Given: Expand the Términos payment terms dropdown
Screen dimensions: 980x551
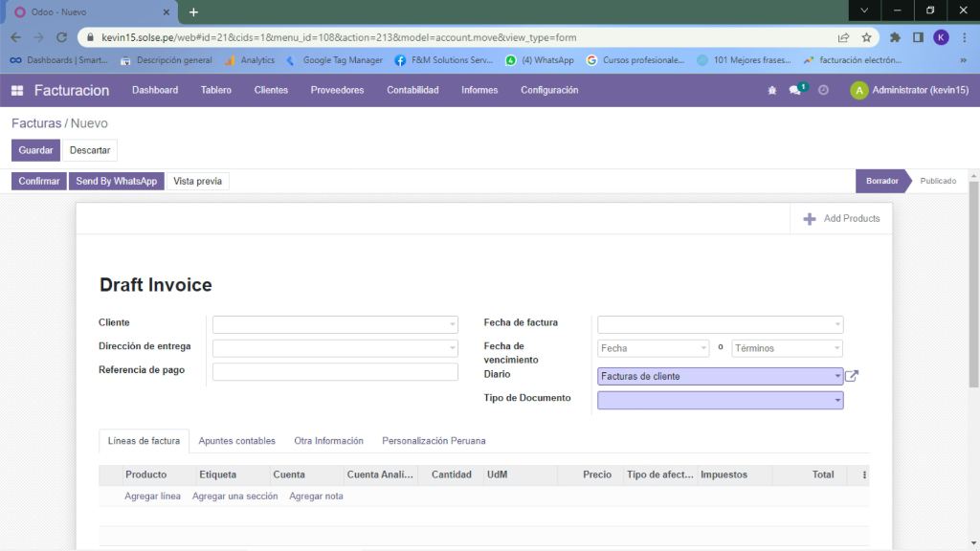Looking at the screenshot, I should pos(787,348).
